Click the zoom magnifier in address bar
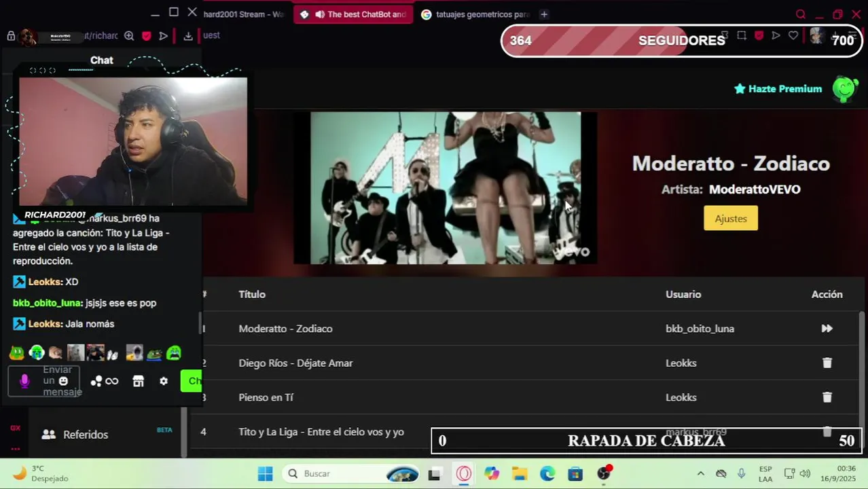The height and width of the screenshot is (489, 868). pos(129,36)
